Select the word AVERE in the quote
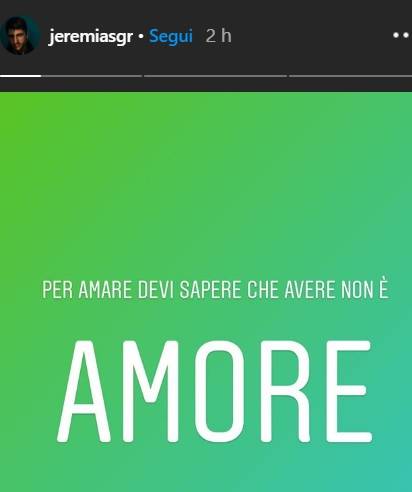This screenshot has height=492, width=412. tap(310, 290)
